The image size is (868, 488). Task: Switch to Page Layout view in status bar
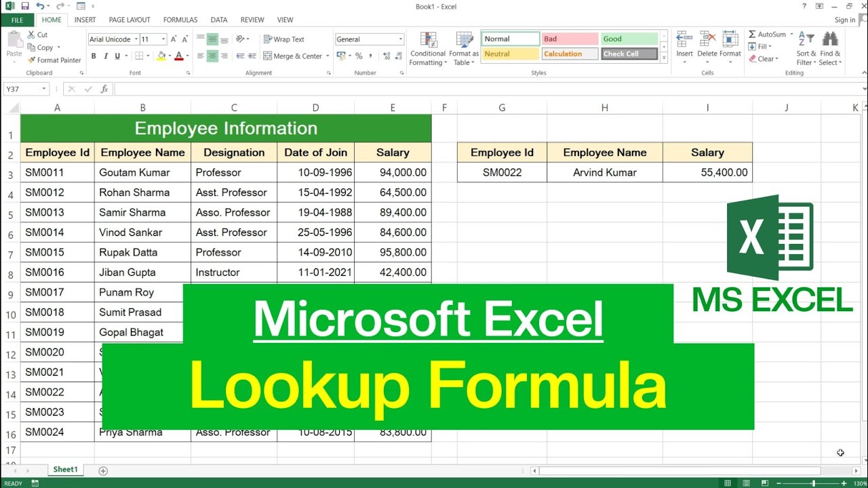pyautogui.click(x=746, y=483)
